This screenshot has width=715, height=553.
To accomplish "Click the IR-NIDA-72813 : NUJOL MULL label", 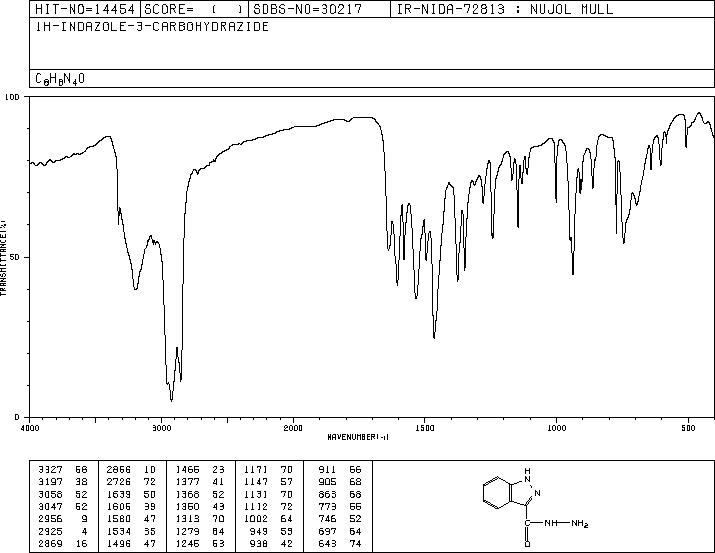I will [x=505, y=9].
